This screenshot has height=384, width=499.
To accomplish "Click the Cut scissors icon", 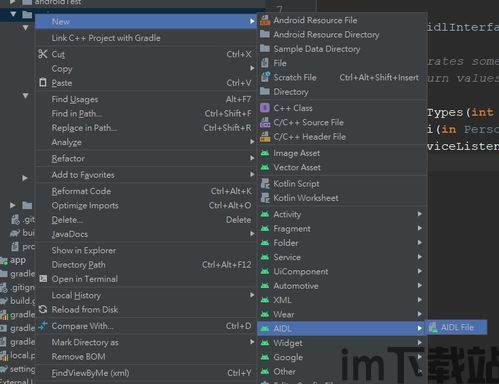I will point(43,54).
